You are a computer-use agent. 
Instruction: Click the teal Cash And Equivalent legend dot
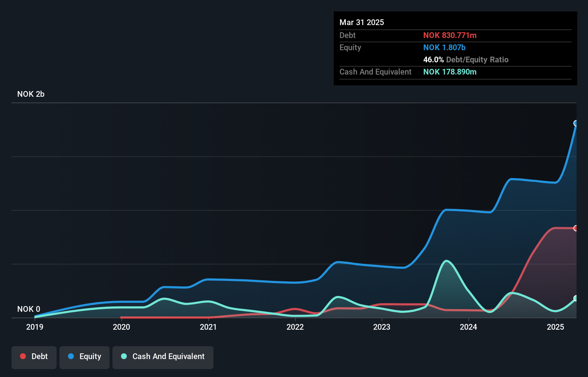[124, 356]
